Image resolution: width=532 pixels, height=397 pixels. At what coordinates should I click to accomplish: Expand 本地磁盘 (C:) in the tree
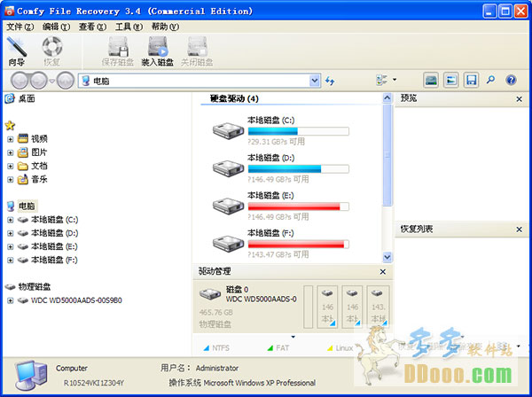[10, 220]
